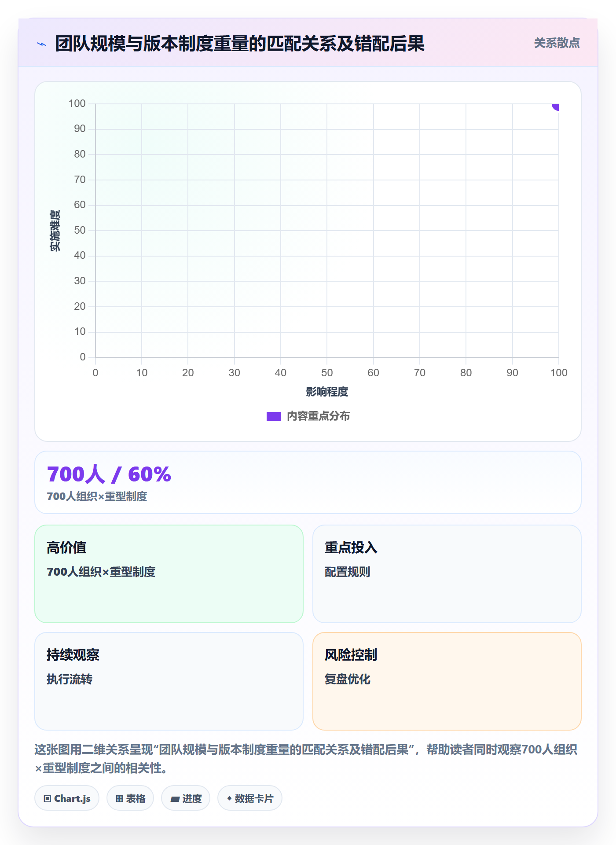Click the purple data point in the scatter chart
The height and width of the screenshot is (845, 616).
[x=556, y=106]
